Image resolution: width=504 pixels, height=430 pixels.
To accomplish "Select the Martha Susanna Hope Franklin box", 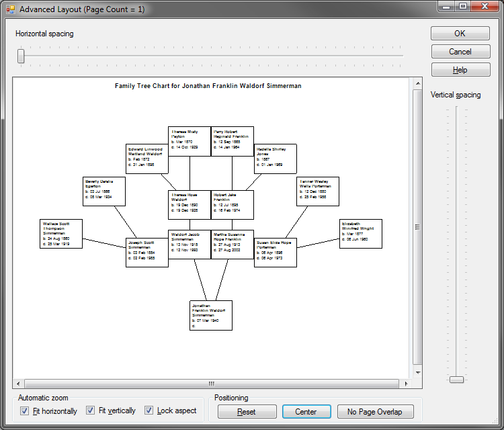I will point(233,245).
